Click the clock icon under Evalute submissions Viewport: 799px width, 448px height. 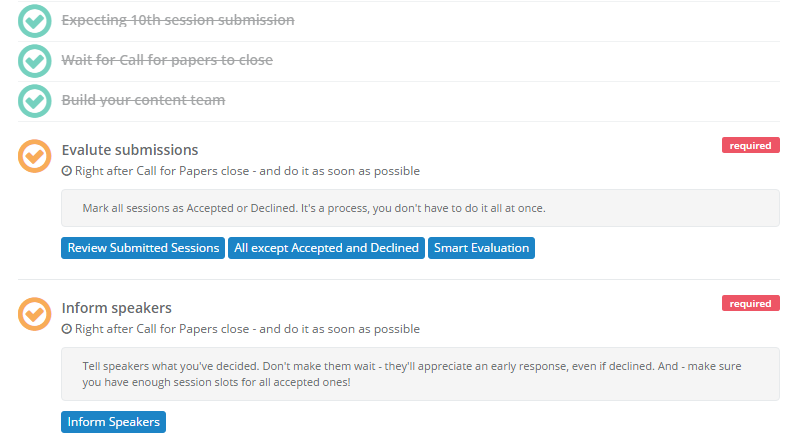tap(67, 171)
